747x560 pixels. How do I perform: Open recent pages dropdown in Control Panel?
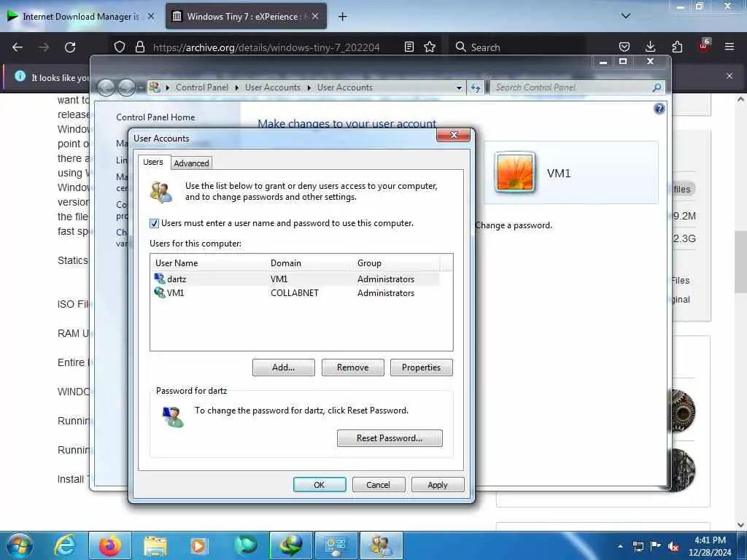click(x=141, y=88)
